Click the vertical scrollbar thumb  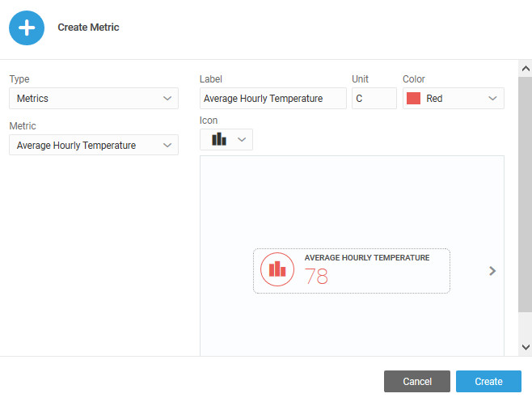click(x=526, y=194)
